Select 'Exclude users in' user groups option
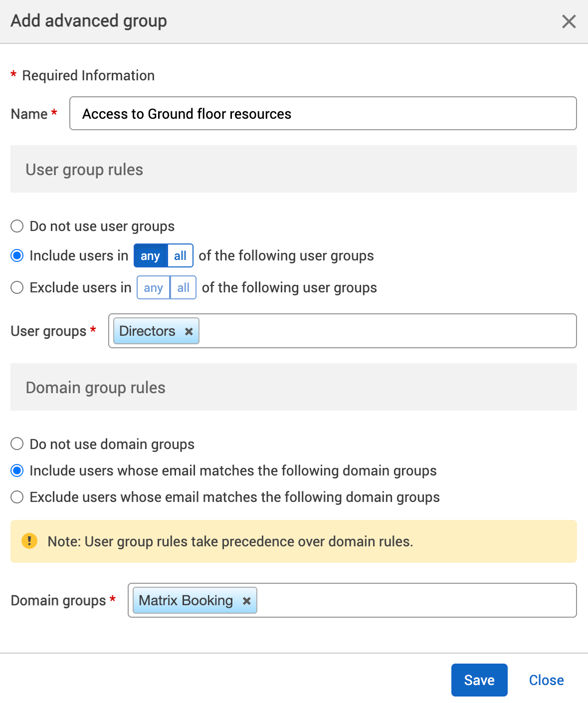The height and width of the screenshot is (703, 588). 16,287
